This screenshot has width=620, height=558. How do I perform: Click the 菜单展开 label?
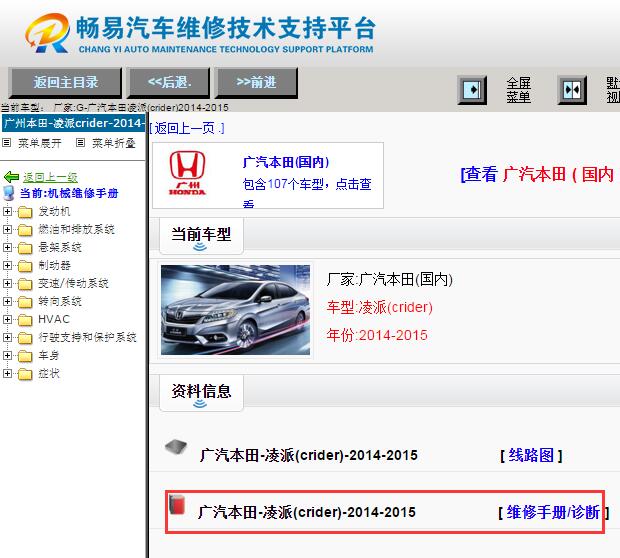pyautogui.click(x=40, y=143)
